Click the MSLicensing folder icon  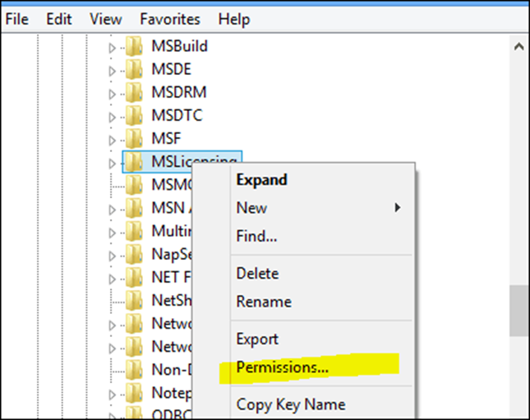[x=134, y=162]
